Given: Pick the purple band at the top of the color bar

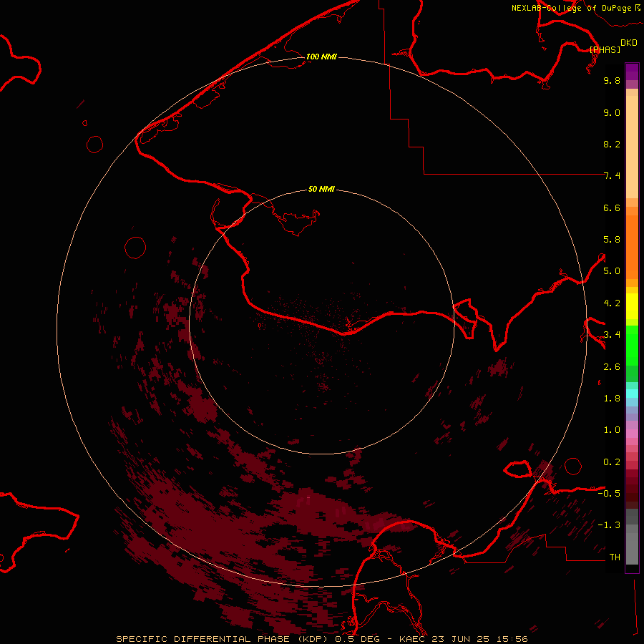Looking at the screenshot, I should pos(632,72).
